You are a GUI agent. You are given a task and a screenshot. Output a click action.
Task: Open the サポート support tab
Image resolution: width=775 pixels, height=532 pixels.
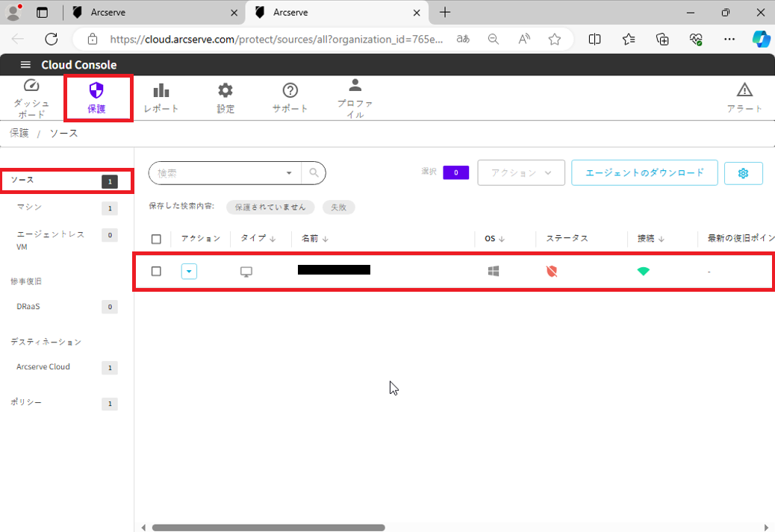[290, 98]
